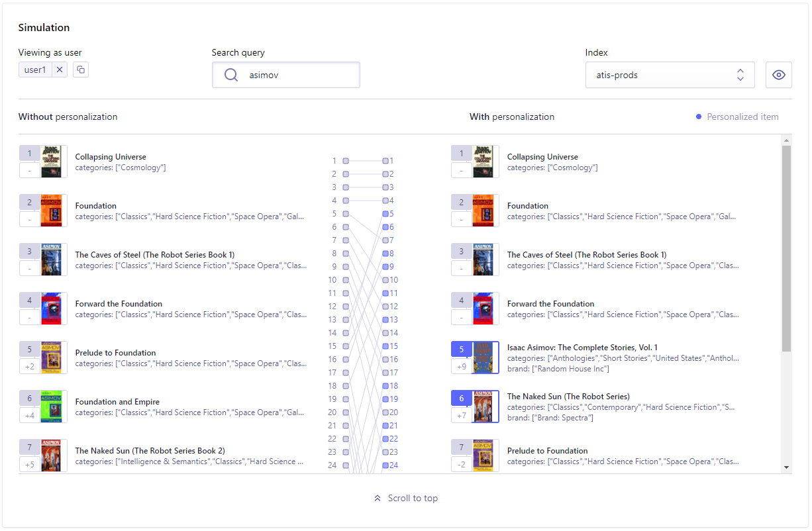Remove the user1 tag with its X
The height and width of the screenshot is (531, 812).
pyautogui.click(x=60, y=70)
